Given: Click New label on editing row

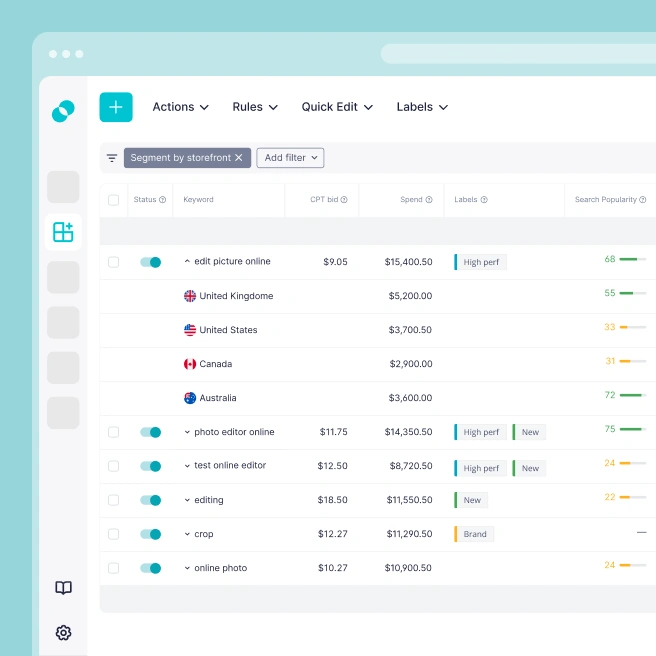Looking at the screenshot, I should pyautogui.click(x=471, y=500).
